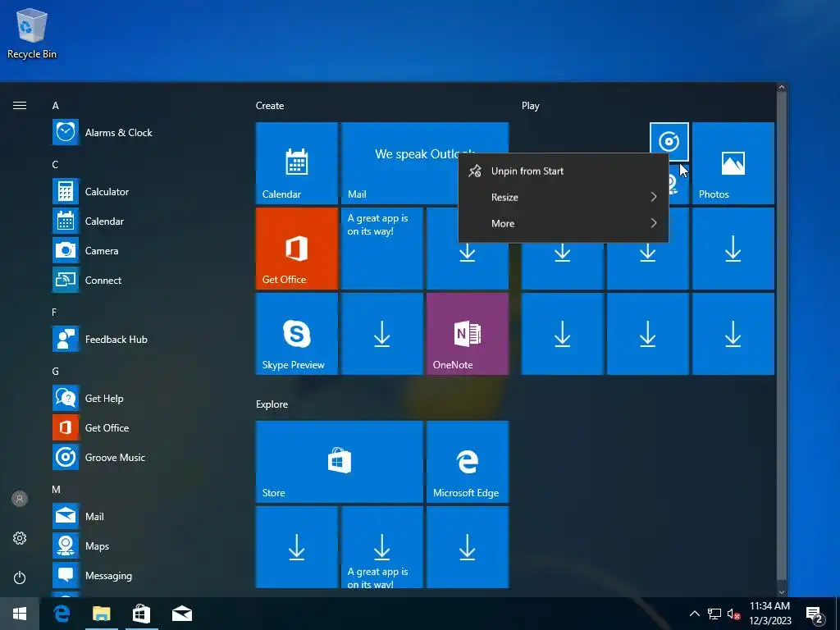Open the Messaging app
Viewport: 840px width, 630px height.
tap(92, 575)
